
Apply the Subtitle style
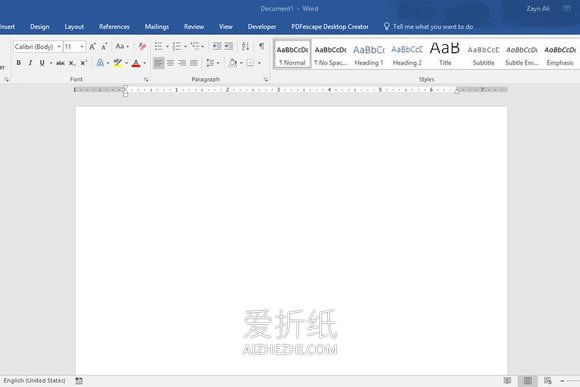click(483, 54)
